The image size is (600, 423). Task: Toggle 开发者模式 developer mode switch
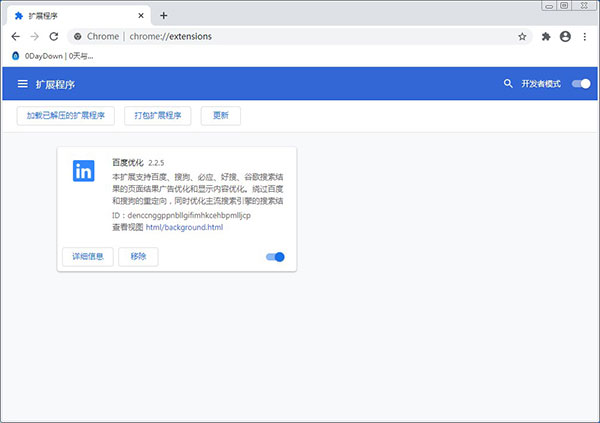click(581, 84)
